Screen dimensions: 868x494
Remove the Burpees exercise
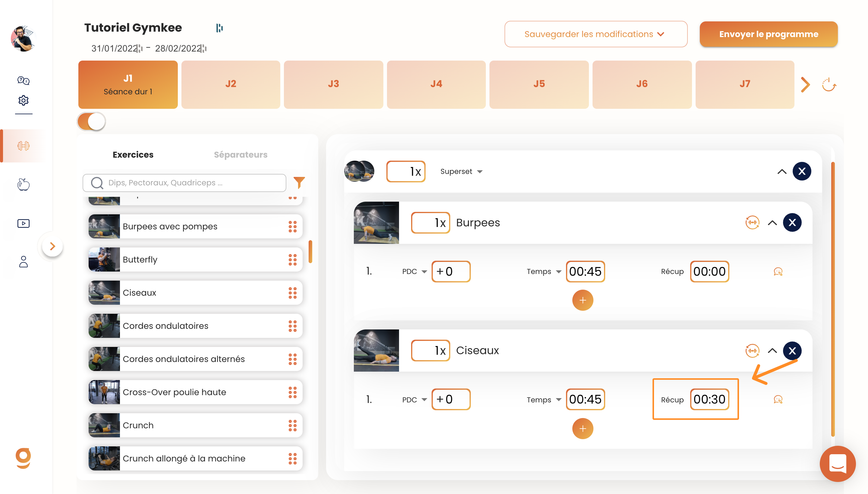(792, 222)
